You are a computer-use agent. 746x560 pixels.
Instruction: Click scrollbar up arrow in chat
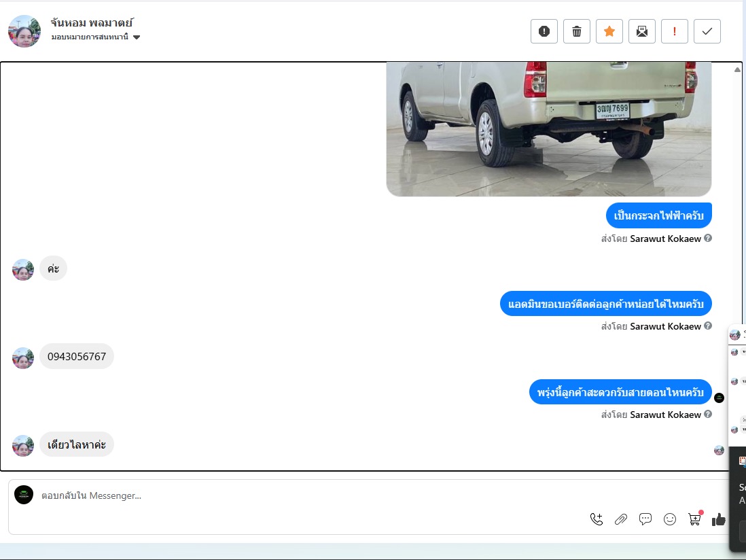737,69
